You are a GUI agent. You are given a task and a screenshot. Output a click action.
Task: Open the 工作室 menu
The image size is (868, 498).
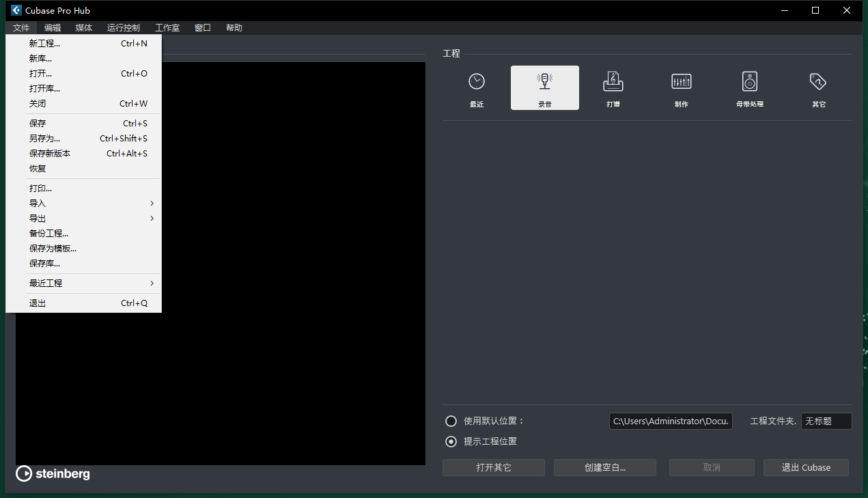point(167,28)
